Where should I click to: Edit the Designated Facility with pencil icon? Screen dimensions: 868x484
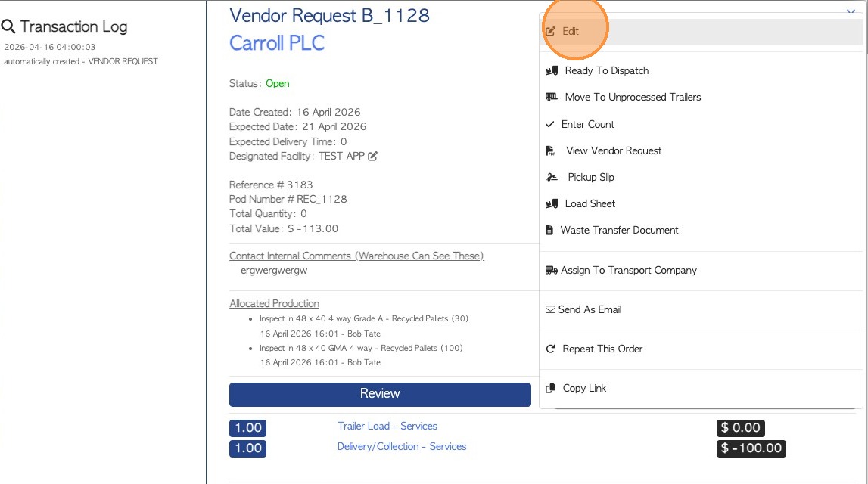(x=372, y=157)
